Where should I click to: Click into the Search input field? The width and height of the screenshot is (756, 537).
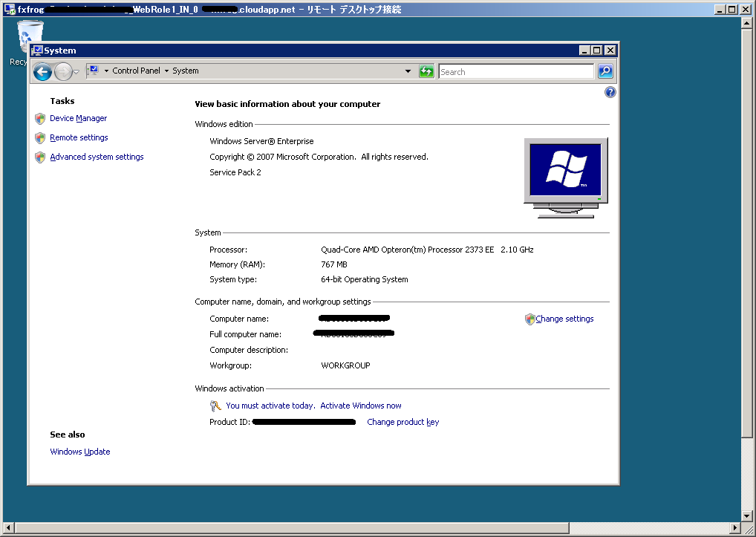click(x=515, y=72)
